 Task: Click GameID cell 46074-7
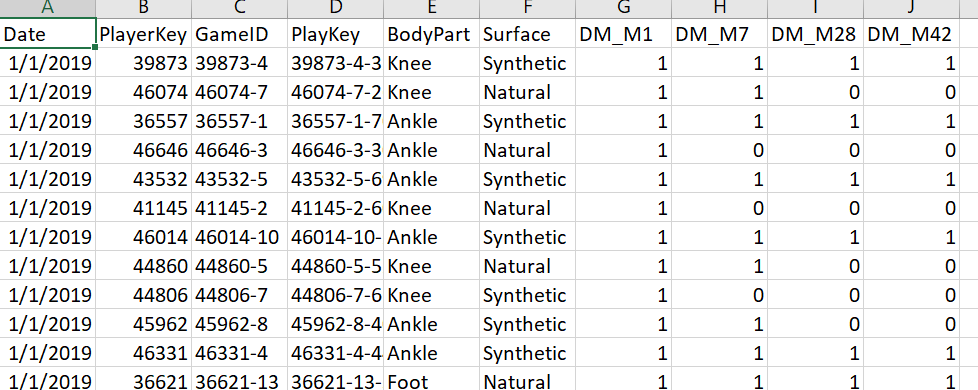(240, 92)
